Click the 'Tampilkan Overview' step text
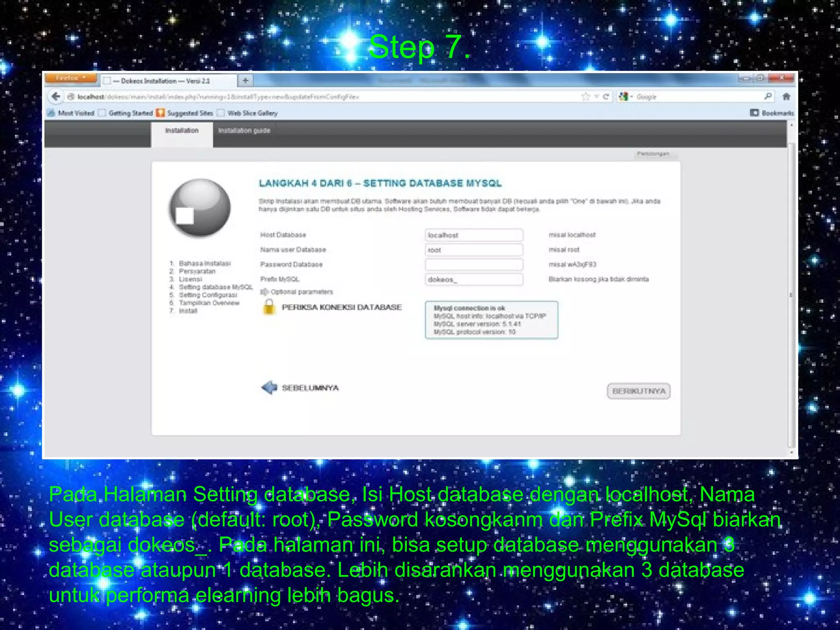The height and width of the screenshot is (630, 840). [x=209, y=303]
